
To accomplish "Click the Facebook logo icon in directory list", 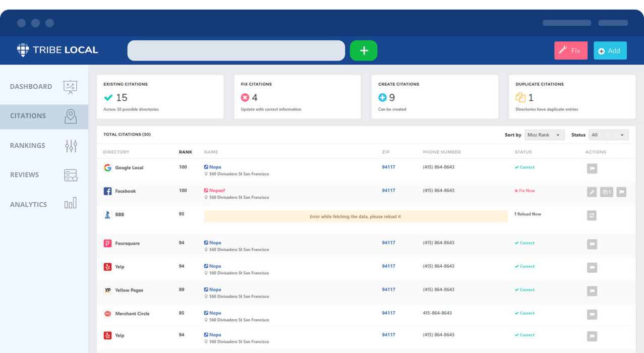I will tap(107, 191).
